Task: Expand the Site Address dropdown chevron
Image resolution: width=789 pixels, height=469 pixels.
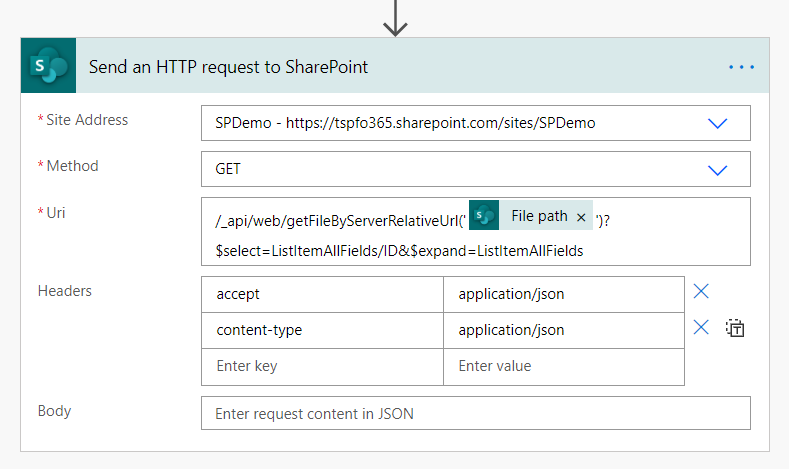Action: point(717,124)
